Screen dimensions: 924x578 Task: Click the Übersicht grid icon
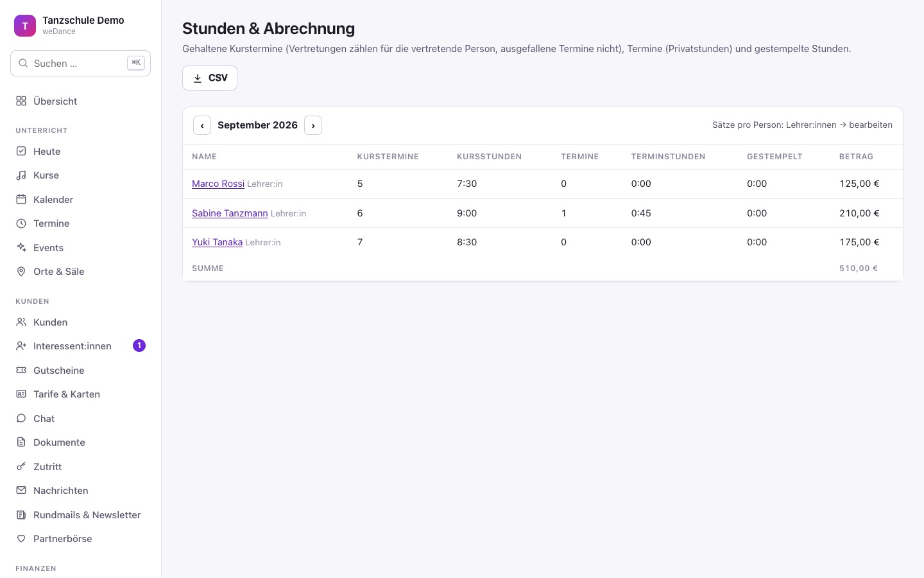pos(21,101)
